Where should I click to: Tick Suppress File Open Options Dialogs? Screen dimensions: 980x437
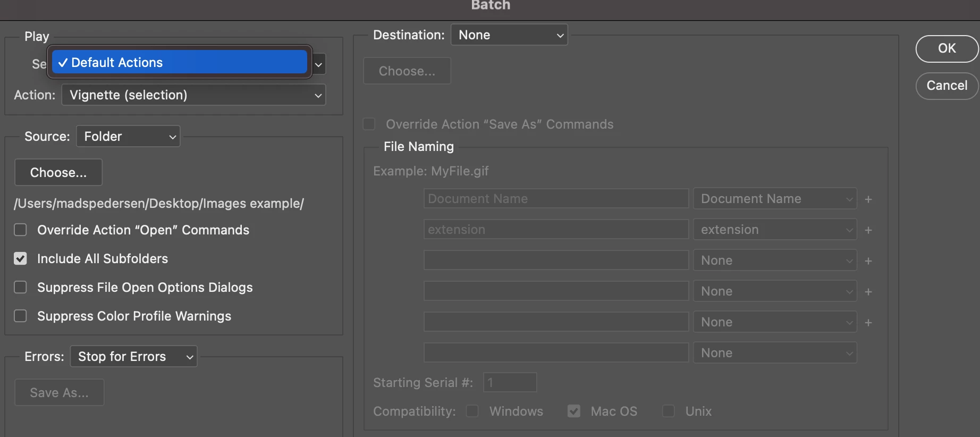point(20,288)
